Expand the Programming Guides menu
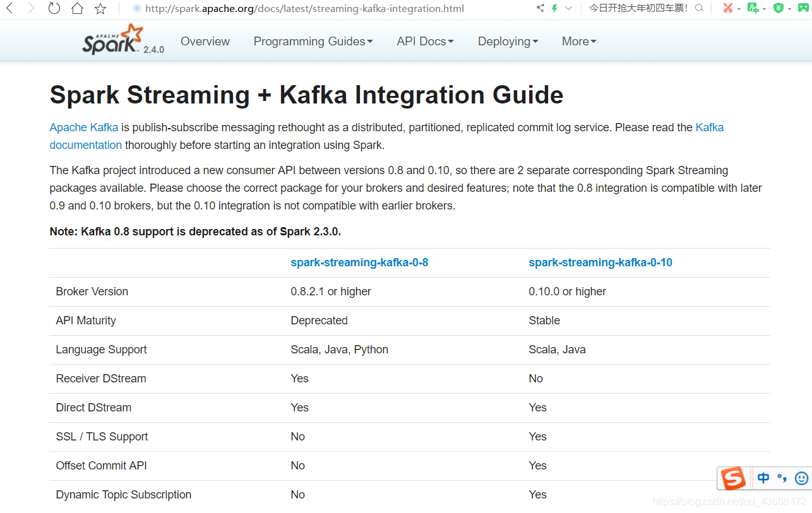Screen dimensions: 812x513 point(313,41)
